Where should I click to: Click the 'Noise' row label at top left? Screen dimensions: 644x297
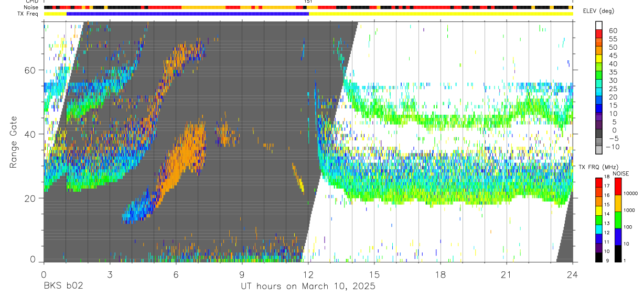click(31, 7)
